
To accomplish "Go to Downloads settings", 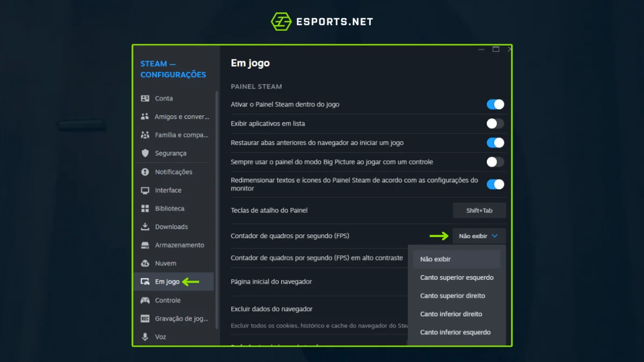I will click(x=174, y=227).
